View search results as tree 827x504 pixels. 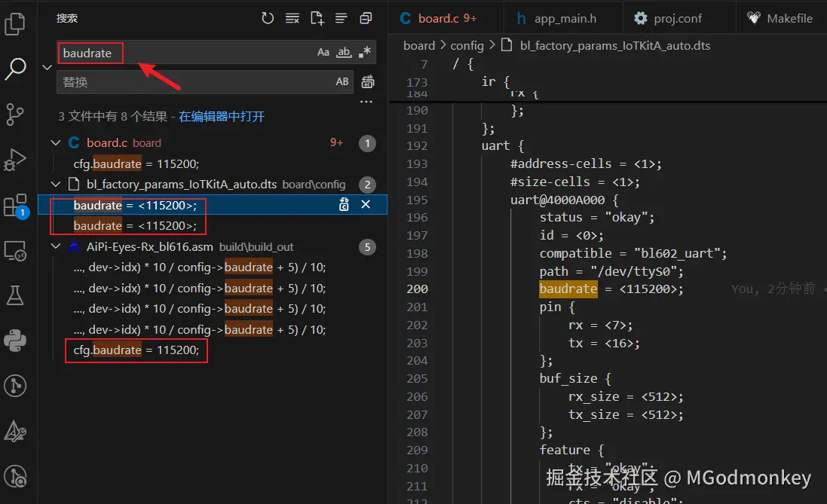342,18
